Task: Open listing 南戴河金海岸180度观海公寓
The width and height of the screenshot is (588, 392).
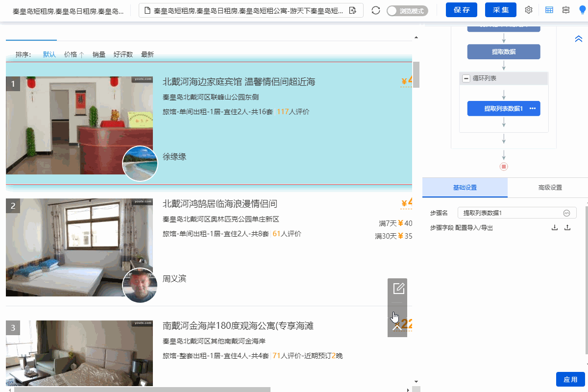Action: tap(238, 326)
